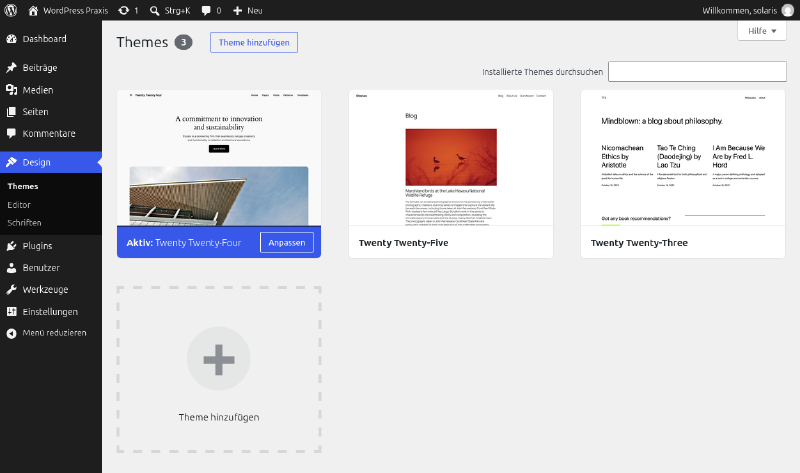
Task: Click the comments bubble icon in admin bar
Action: coord(206,11)
